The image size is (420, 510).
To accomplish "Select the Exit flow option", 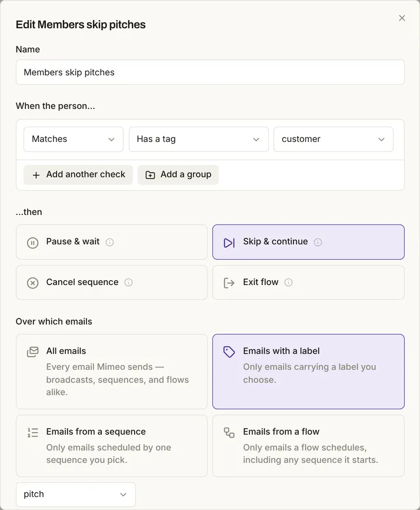I will coord(308,282).
